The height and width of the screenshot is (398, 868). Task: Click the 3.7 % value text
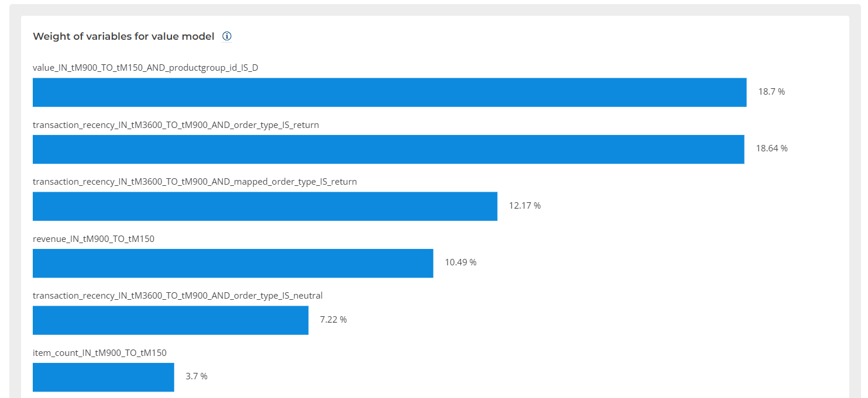(196, 376)
